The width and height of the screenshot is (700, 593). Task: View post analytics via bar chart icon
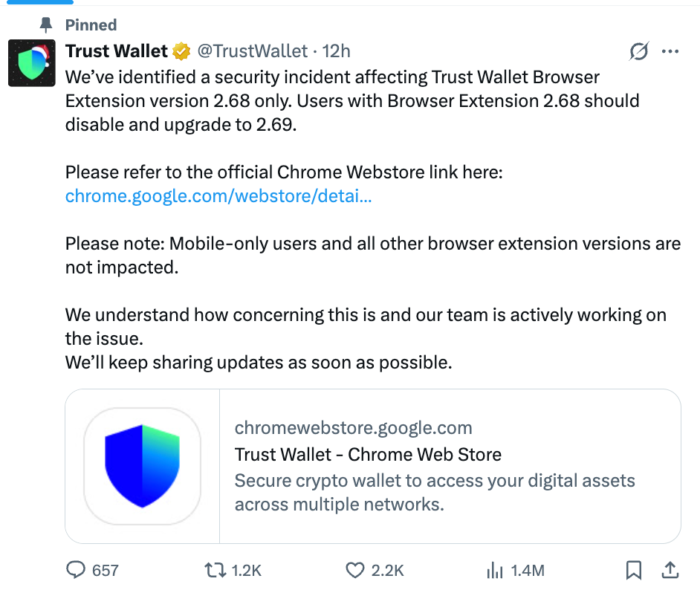(495, 570)
